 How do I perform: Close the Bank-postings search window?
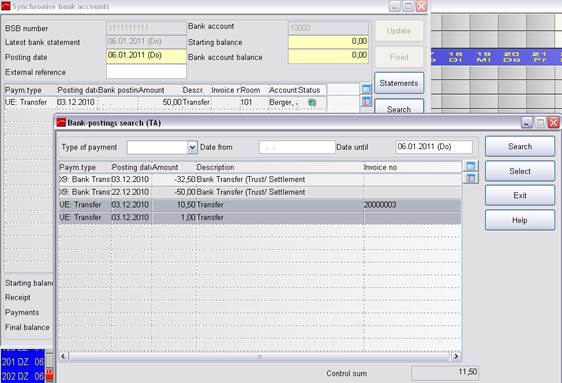[554, 123]
